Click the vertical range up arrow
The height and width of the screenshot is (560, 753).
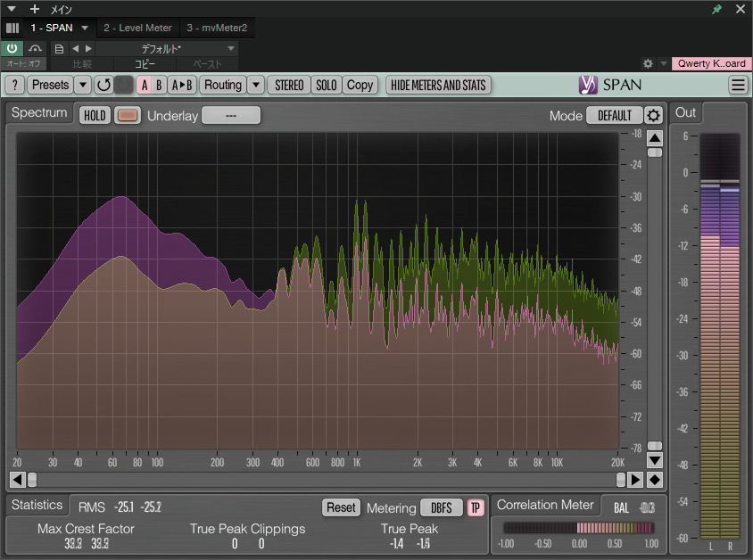coord(655,137)
